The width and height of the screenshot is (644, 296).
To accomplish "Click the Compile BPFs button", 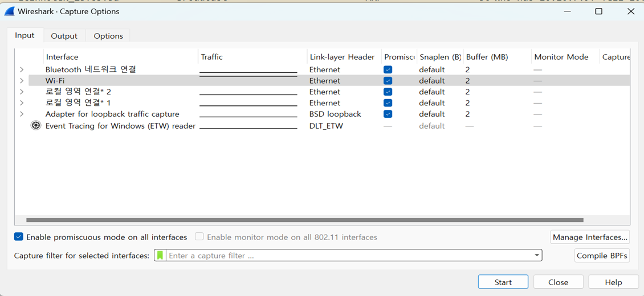I will click(x=602, y=256).
